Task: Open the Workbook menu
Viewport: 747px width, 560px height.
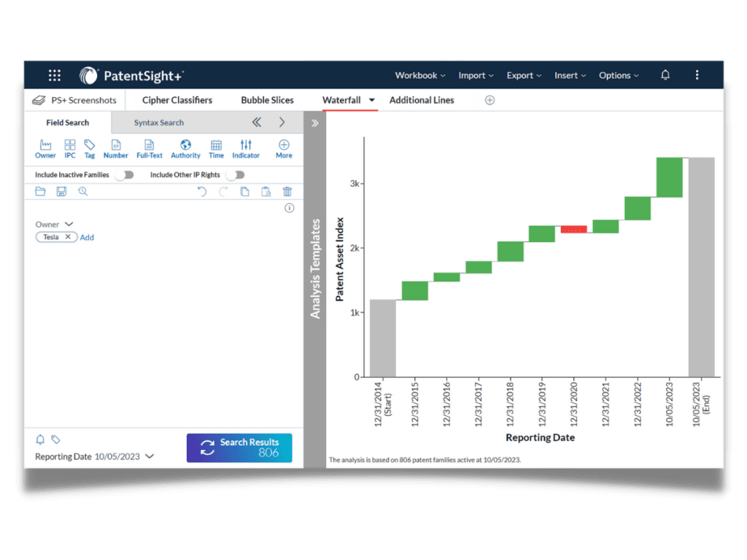Action: [420, 75]
